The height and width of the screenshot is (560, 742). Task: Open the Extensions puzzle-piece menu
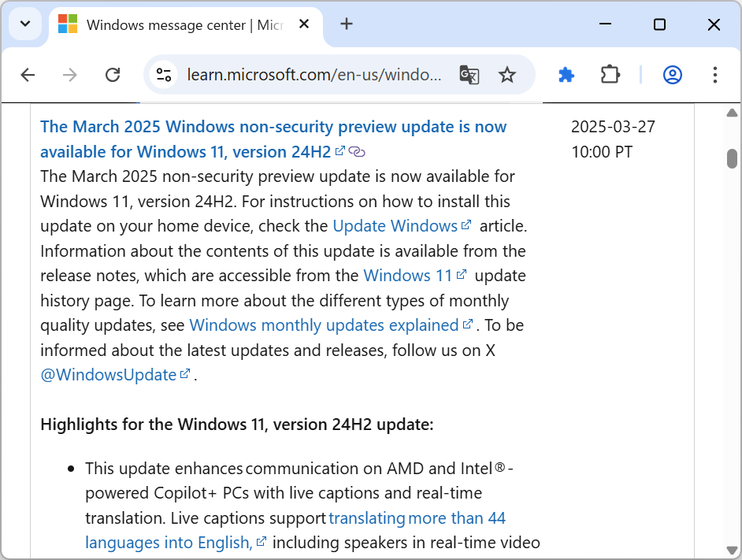(610, 75)
